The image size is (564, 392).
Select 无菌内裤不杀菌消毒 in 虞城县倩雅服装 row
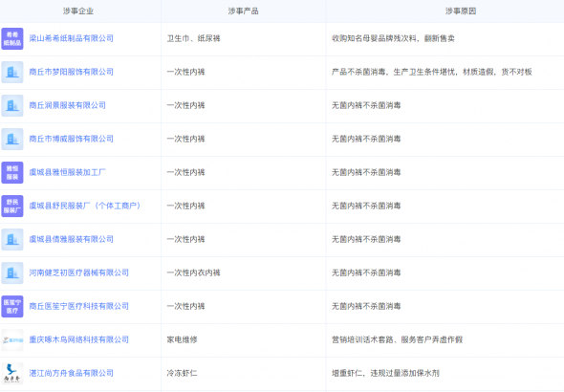366,239
